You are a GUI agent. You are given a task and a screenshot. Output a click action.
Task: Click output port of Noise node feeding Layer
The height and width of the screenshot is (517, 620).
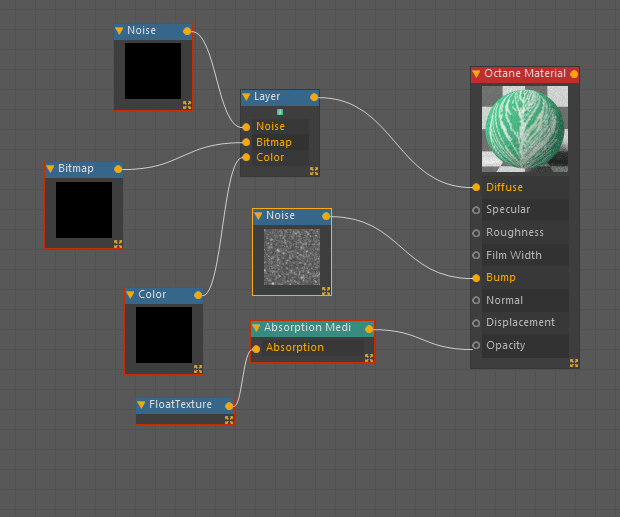point(187,31)
